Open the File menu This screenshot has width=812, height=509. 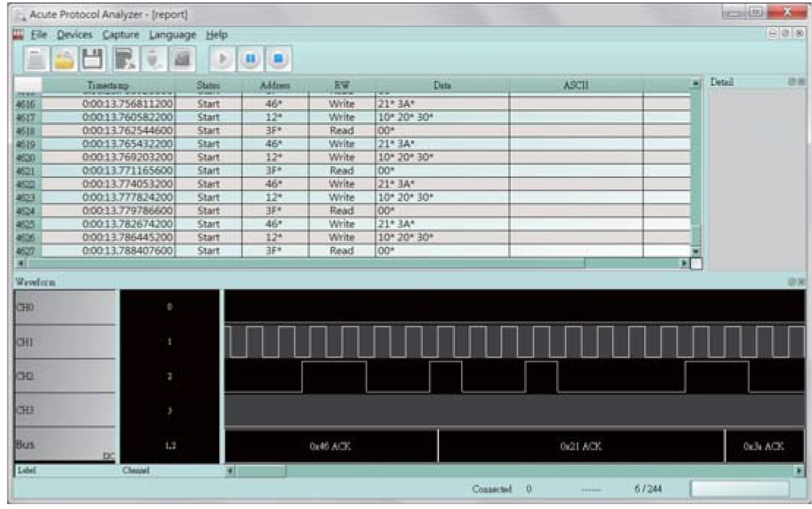[39, 34]
